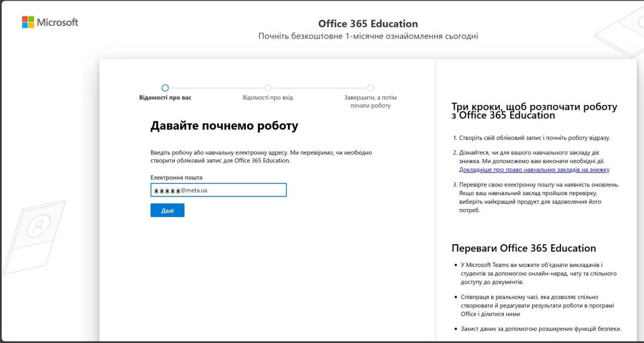The image size is (644, 343).
Task: Select the 'Відомості про вхід' step circle
Action: (x=268, y=88)
